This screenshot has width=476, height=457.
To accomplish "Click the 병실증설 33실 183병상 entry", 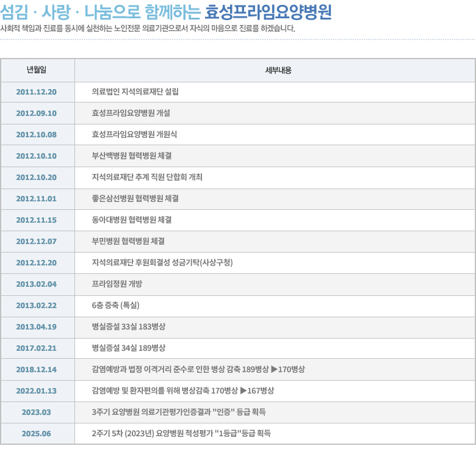I will (128, 326).
